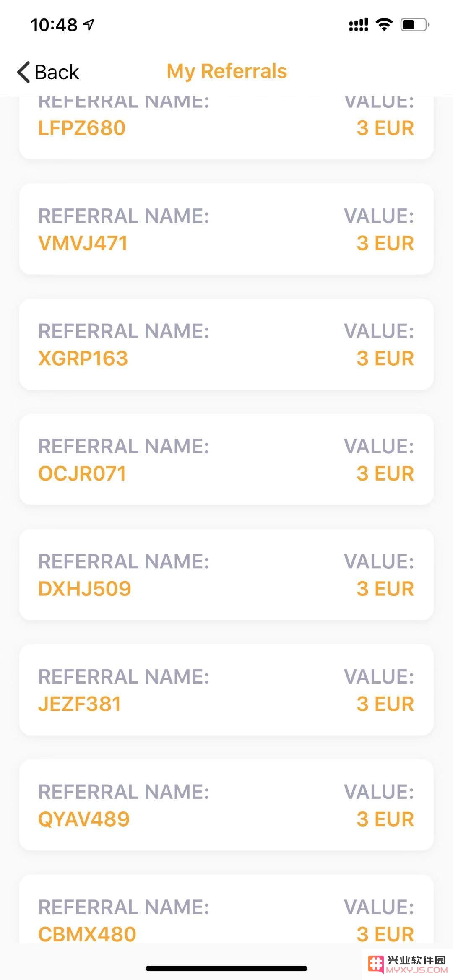Tap the Back chevron arrow icon
Image resolution: width=453 pixels, height=980 pixels.
pyautogui.click(x=23, y=72)
